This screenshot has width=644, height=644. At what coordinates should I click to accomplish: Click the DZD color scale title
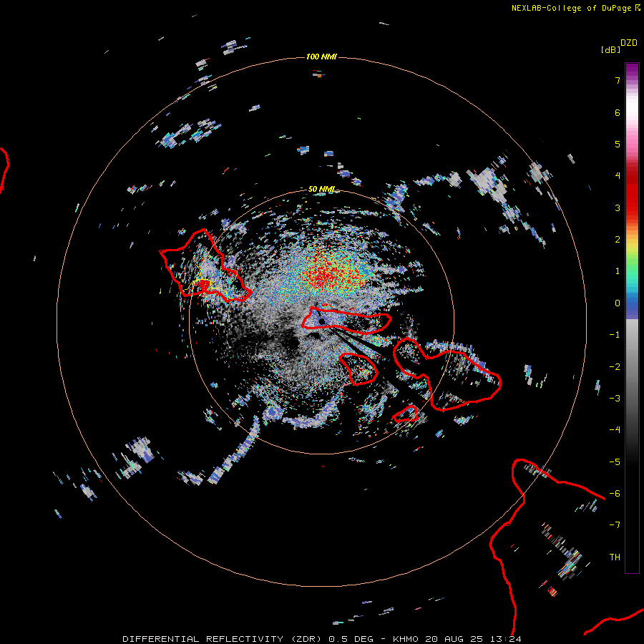point(629,43)
